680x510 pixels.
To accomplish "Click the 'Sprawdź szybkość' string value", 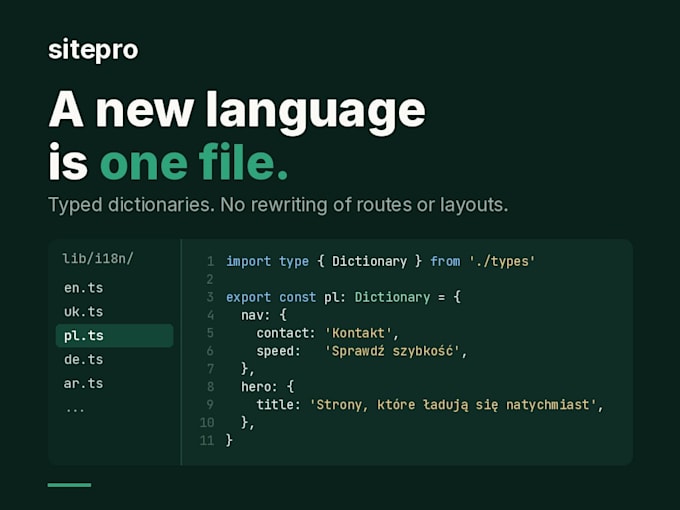I will tap(392, 351).
